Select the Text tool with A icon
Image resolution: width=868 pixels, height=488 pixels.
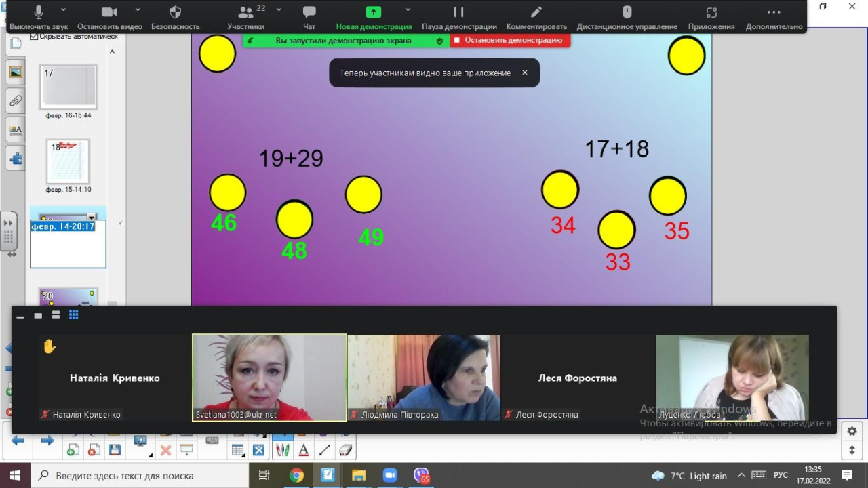pyautogui.click(x=304, y=449)
